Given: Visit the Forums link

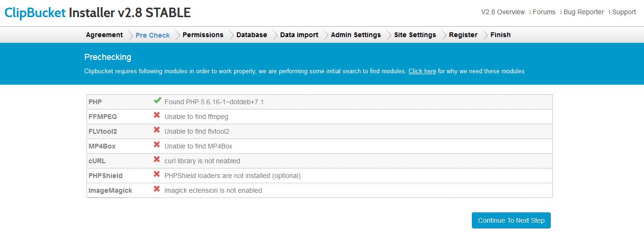Looking at the screenshot, I should pos(544,12).
